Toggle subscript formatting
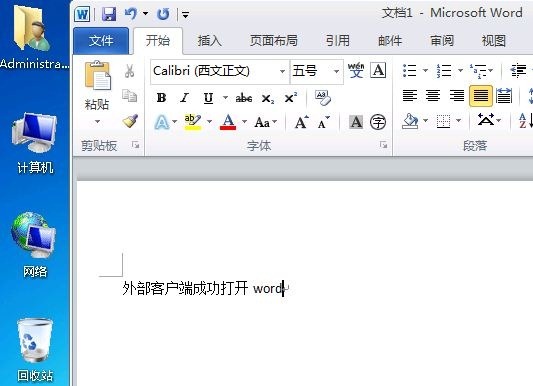The width and height of the screenshot is (533, 386). [x=268, y=99]
